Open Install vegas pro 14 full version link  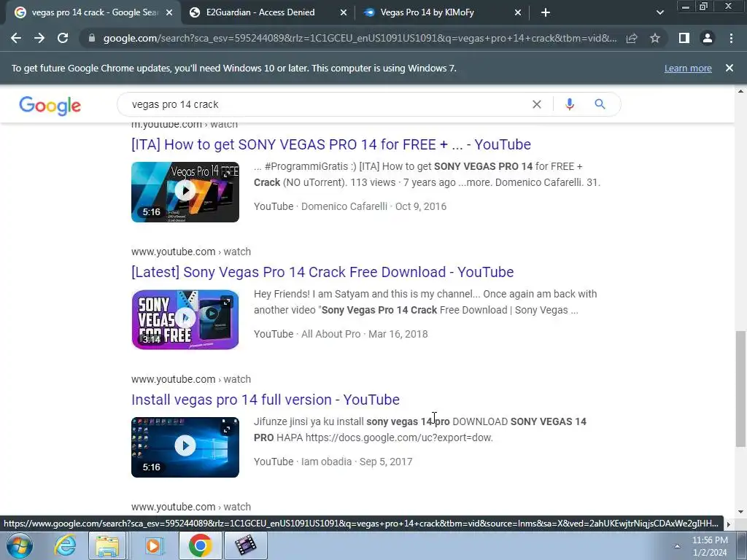point(266,400)
